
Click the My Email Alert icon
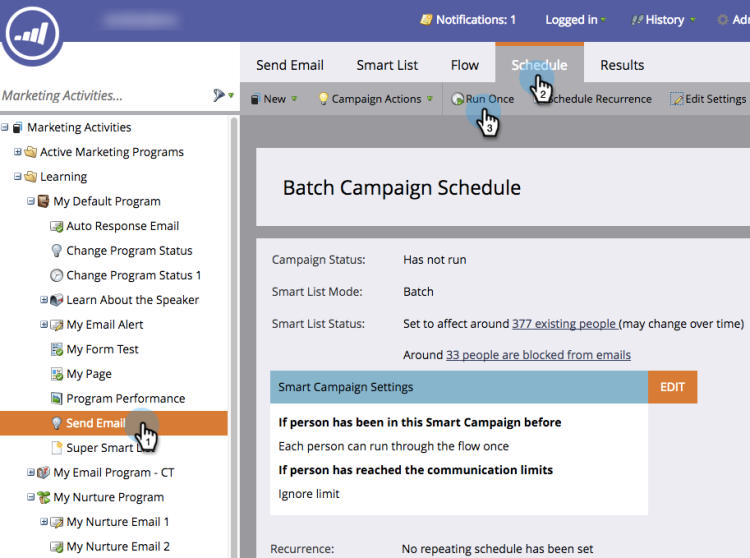coord(56,325)
